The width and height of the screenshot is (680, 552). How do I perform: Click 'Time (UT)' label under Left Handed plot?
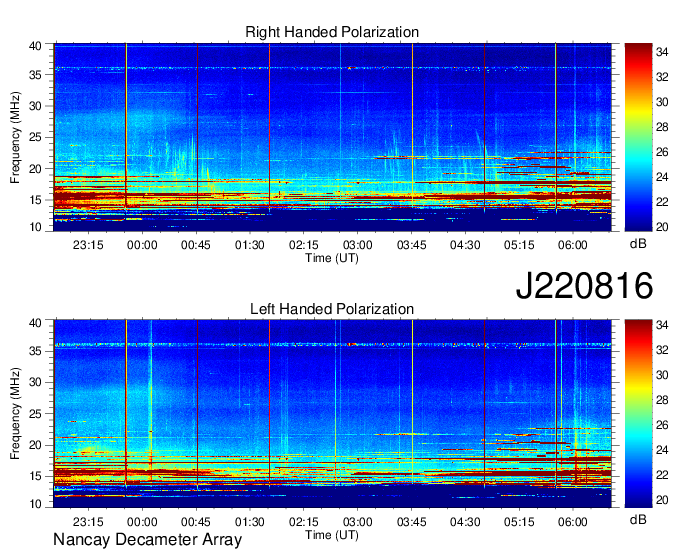coord(332,535)
